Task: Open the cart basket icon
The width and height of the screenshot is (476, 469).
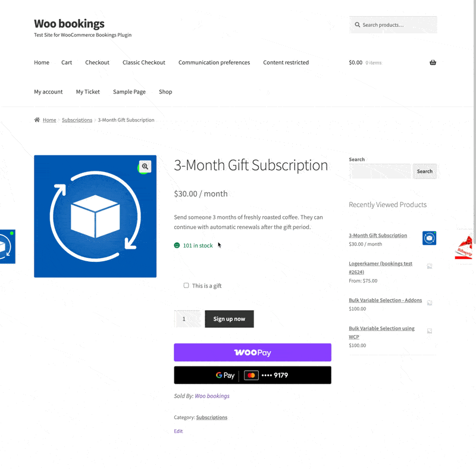Action: (x=433, y=62)
